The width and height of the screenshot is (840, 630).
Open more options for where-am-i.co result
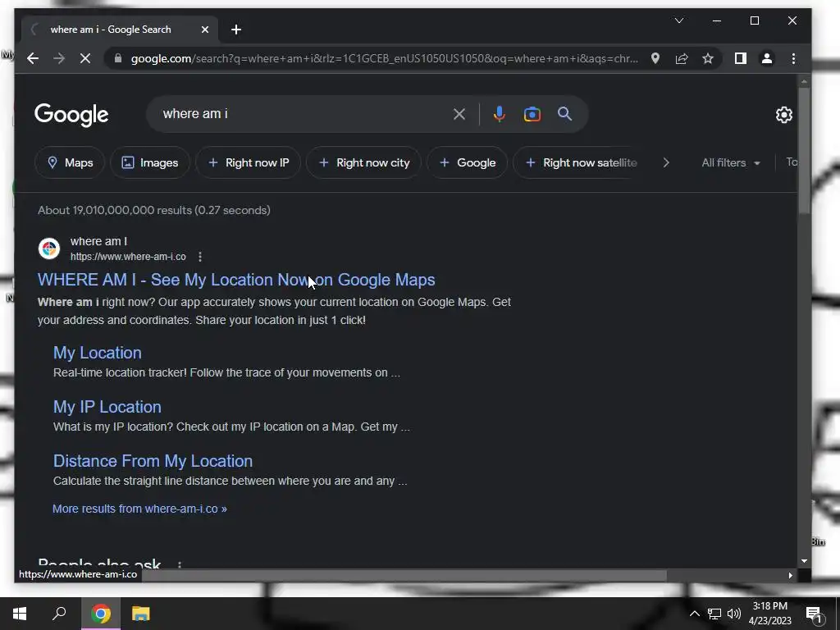(x=200, y=257)
